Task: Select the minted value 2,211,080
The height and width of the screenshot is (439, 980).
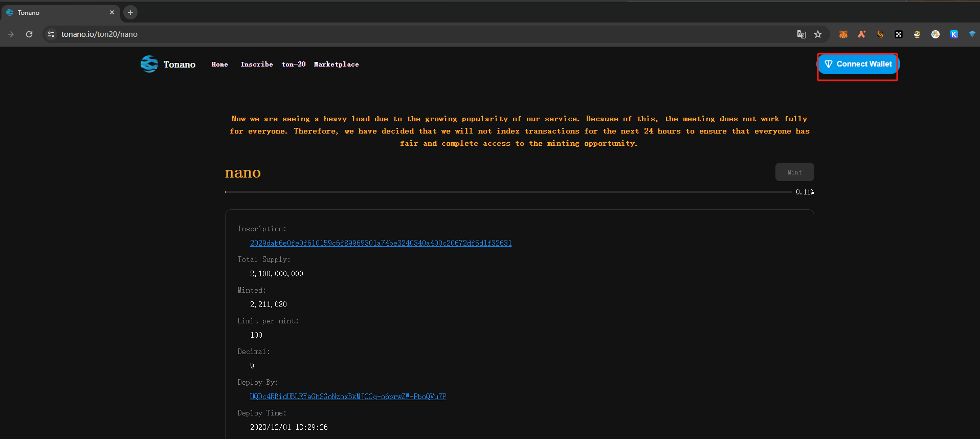Action: [x=269, y=304]
